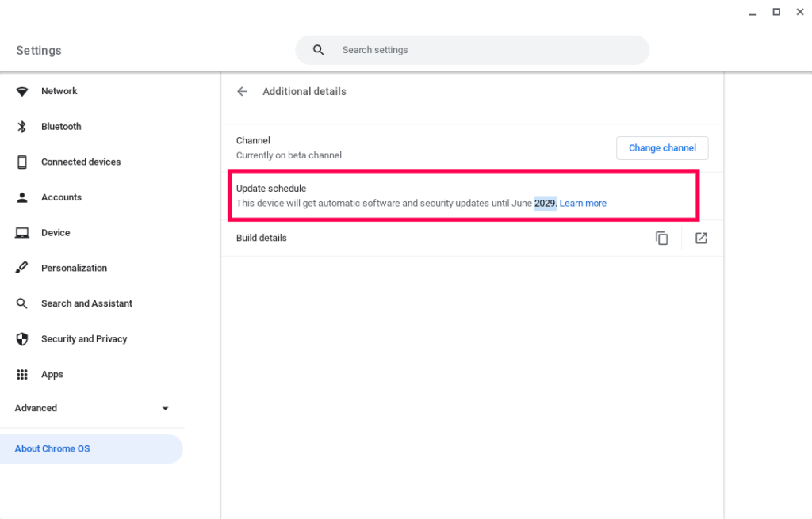Click the Settings title text
This screenshot has width=812, height=519.
[x=38, y=50]
